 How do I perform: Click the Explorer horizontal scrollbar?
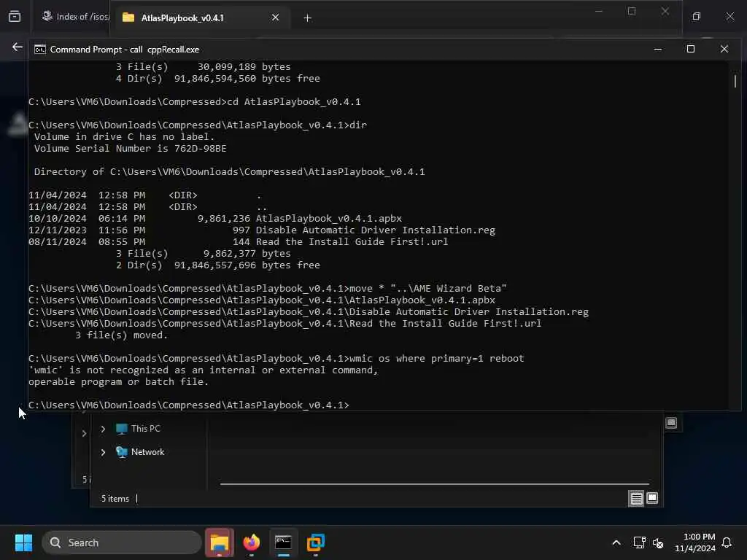pyautogui.click(x=434, y=484)
